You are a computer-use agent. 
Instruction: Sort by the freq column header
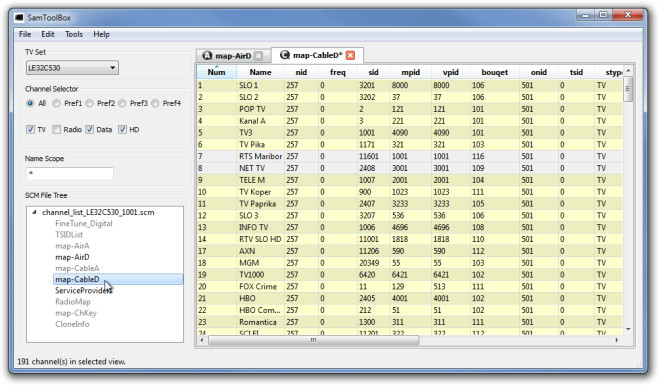[337, 72]
